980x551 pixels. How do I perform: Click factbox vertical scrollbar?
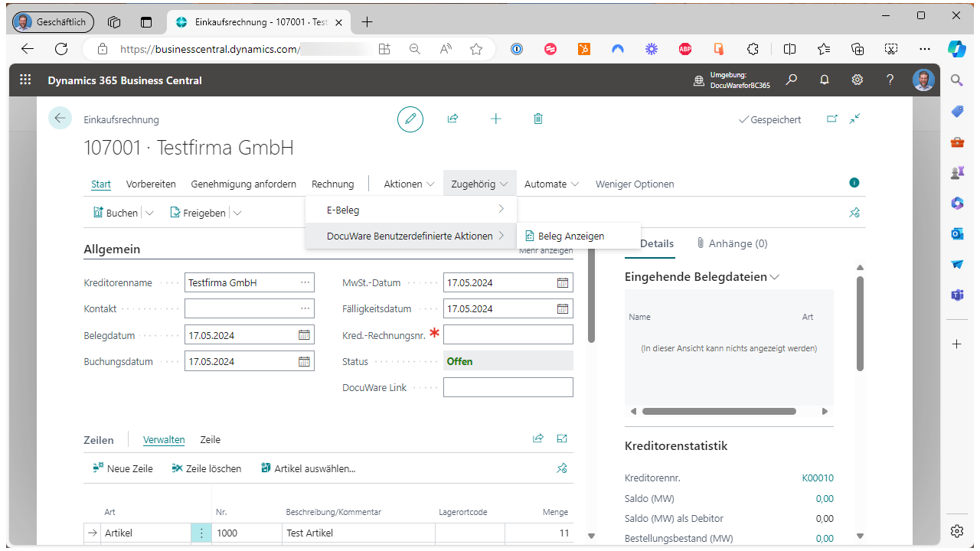pos(860,324)
